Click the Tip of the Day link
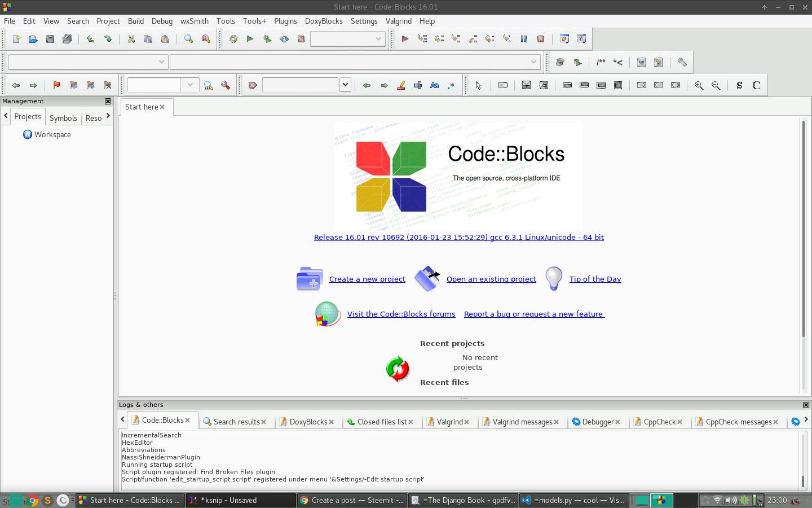This screenshot has width=812, height=508. point(595,279)
